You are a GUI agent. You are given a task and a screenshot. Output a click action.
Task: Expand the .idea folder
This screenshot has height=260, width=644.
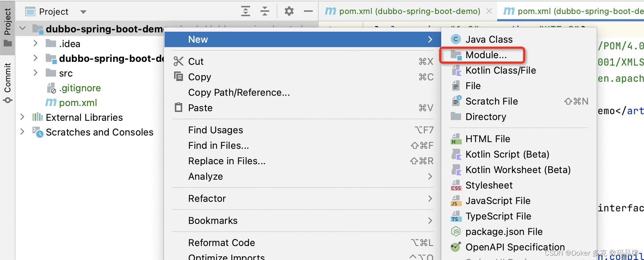click(x=35, y=43)
